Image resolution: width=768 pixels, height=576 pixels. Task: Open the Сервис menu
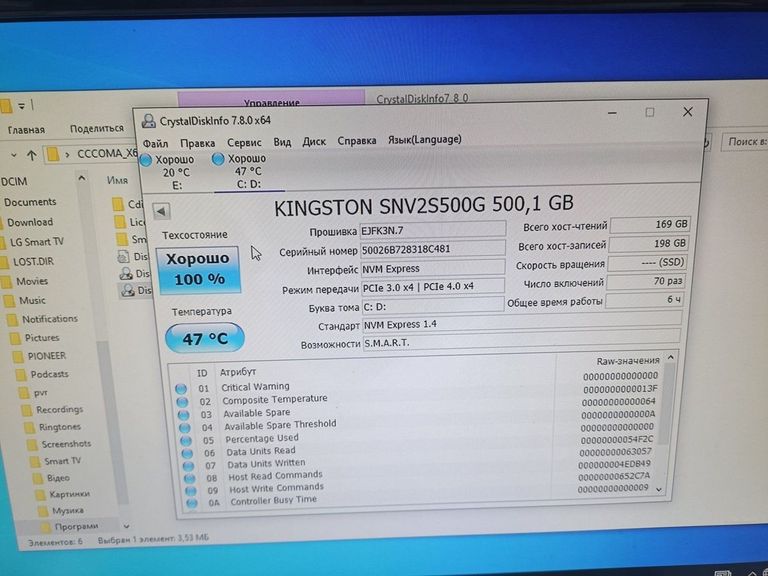coord(244,143)
